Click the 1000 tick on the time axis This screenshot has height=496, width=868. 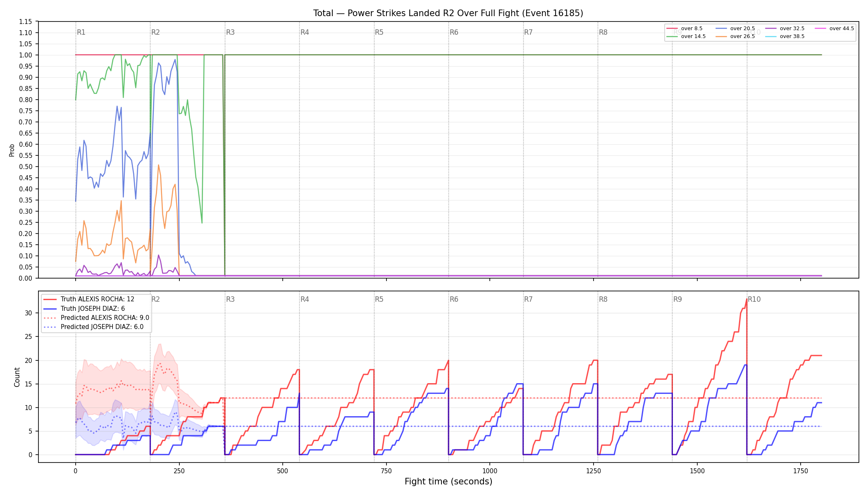pos(490,471)
